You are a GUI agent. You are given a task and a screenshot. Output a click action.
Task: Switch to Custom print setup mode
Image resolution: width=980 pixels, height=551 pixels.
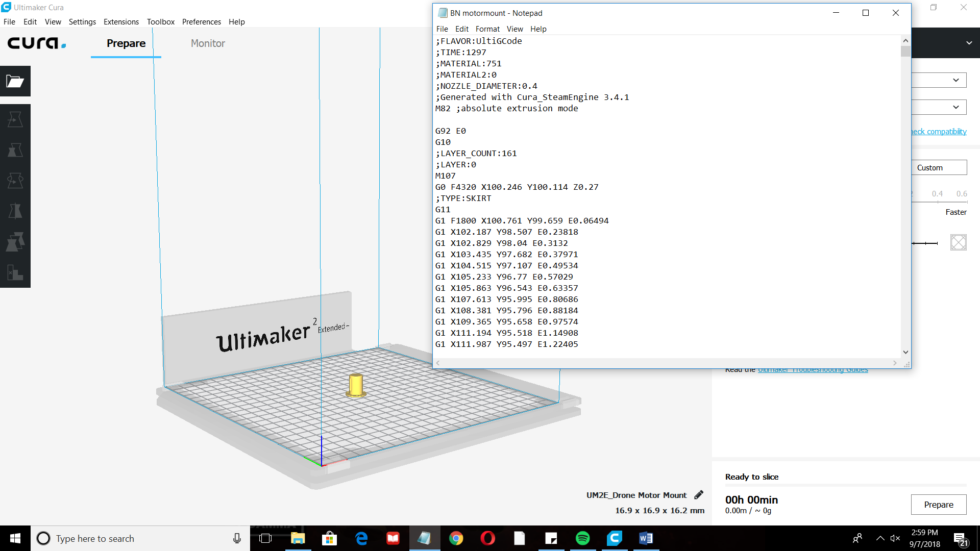point(939,168)
